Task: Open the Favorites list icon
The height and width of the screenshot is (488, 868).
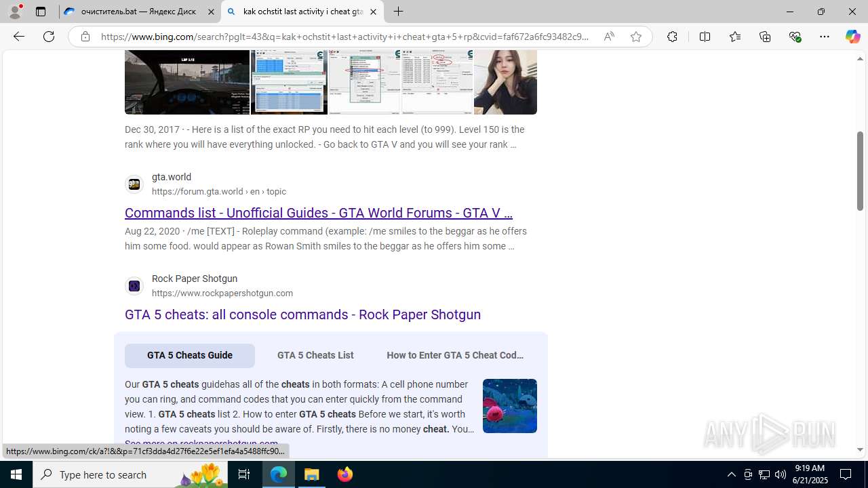Action: [734, 37]
